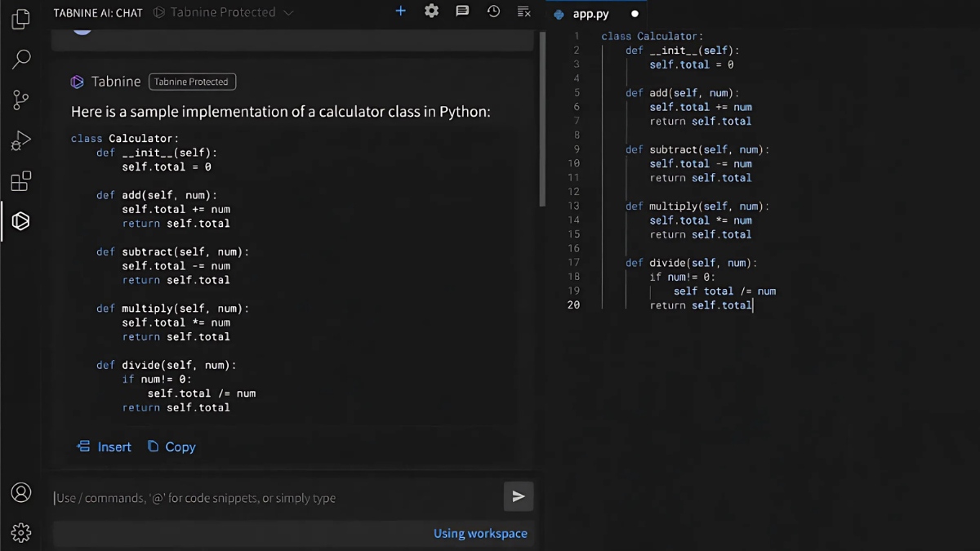980x551 pixels.
Task: Open the conversations list icon
Action: (462, 11)
